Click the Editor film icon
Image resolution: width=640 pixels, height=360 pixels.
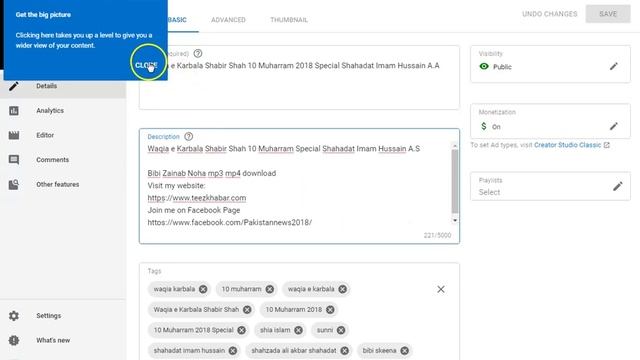[x=14, y=135]
